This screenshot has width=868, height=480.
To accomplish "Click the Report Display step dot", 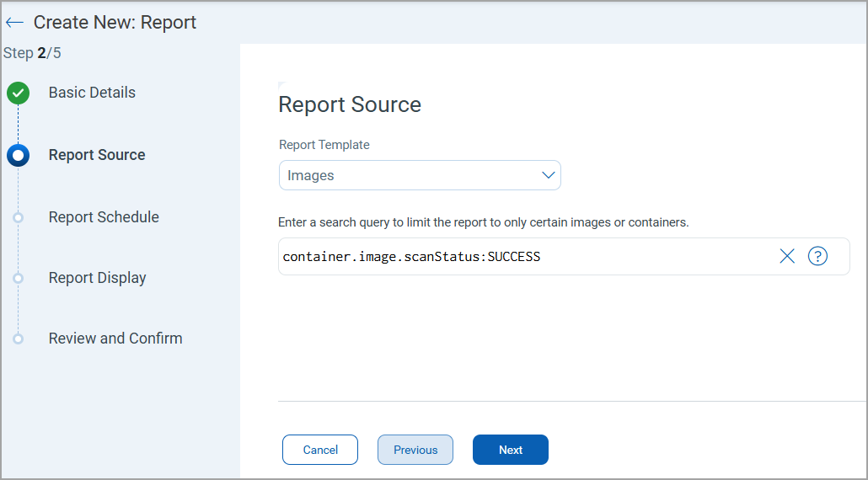I will click(18, 278).
